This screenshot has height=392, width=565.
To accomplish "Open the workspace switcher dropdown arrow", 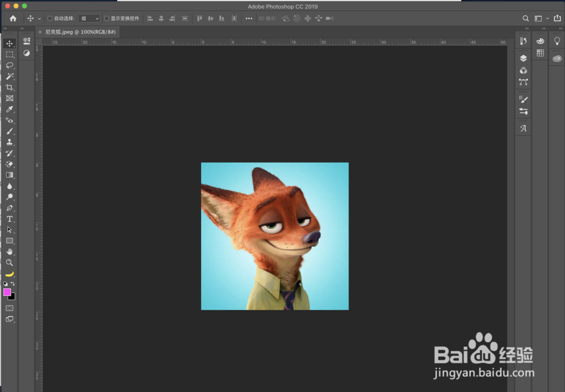I will (x=547, y=19).
